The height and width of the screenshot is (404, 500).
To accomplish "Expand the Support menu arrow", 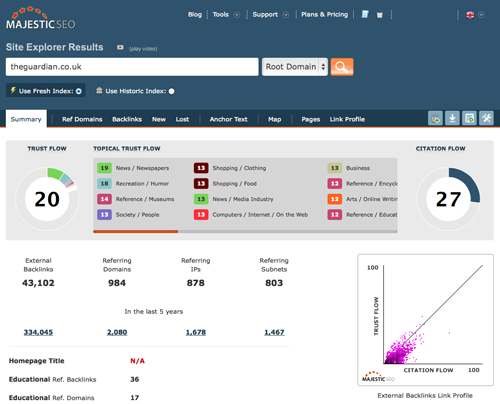I will click(x=286, y=15).
